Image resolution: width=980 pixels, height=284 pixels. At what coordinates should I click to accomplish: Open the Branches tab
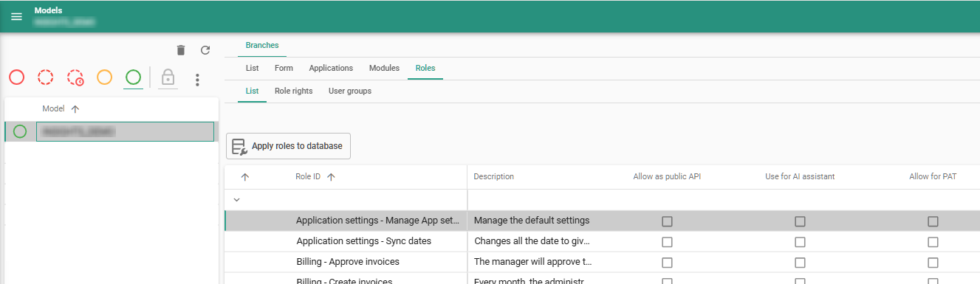(262, 45)
